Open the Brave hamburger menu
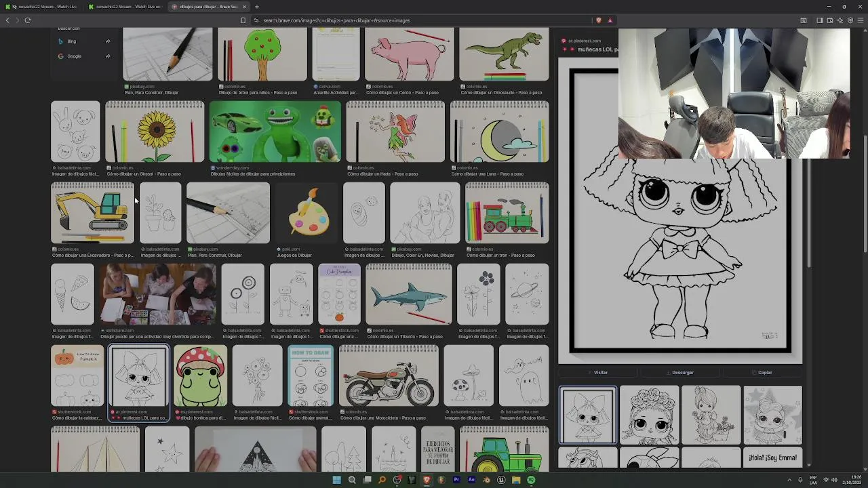The height and width of the screenshot is (488, 868). pyautogui.click(x=861, y=20)
